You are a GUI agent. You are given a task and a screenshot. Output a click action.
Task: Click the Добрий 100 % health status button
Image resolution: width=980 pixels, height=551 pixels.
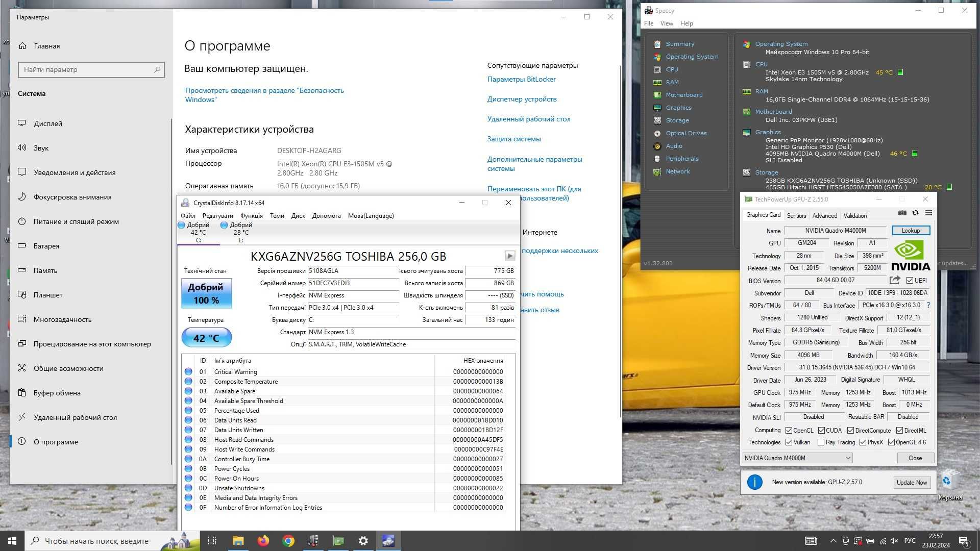point(206,293)
